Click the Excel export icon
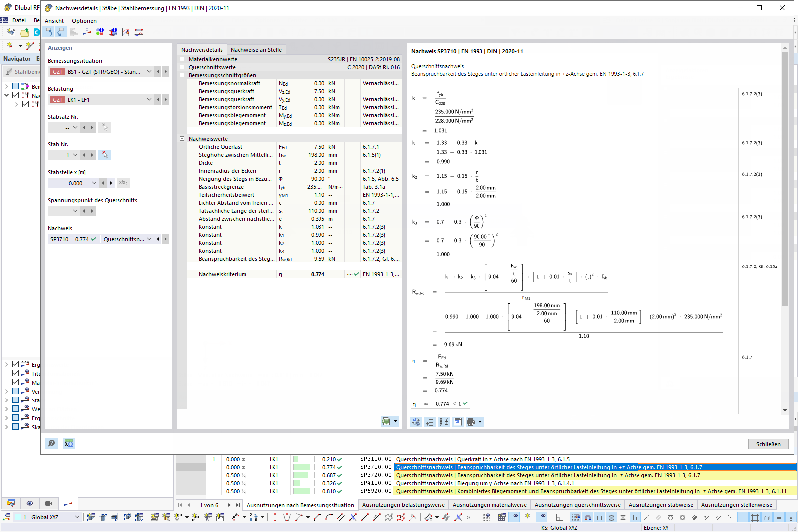This screenshot has height=532, width=798. (386, 421)
